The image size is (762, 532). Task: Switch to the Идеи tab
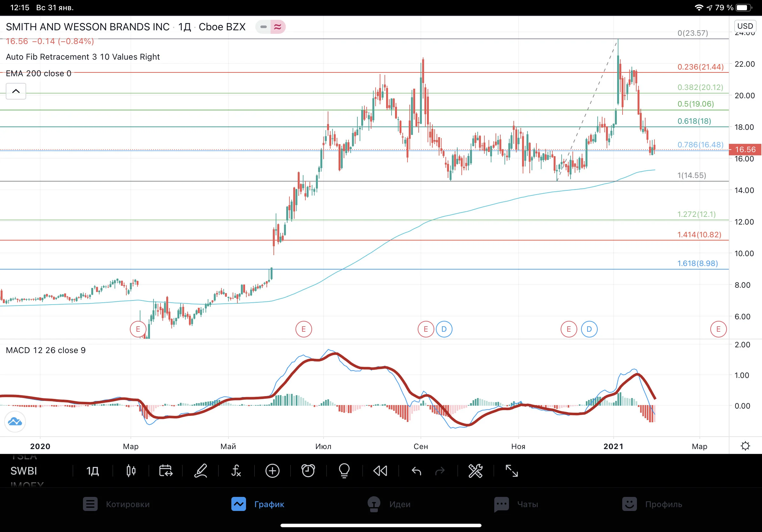[389, 504]
